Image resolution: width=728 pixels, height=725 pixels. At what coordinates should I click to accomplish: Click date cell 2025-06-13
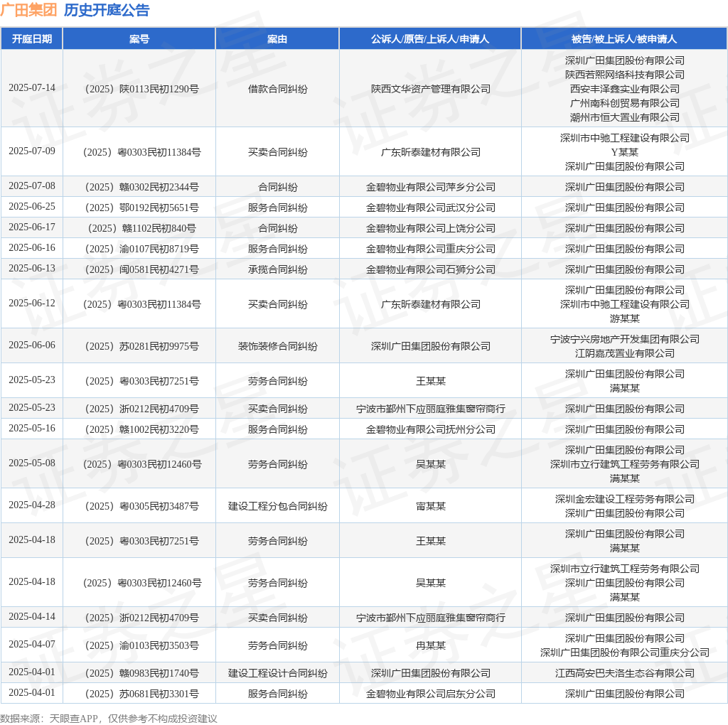31,268
